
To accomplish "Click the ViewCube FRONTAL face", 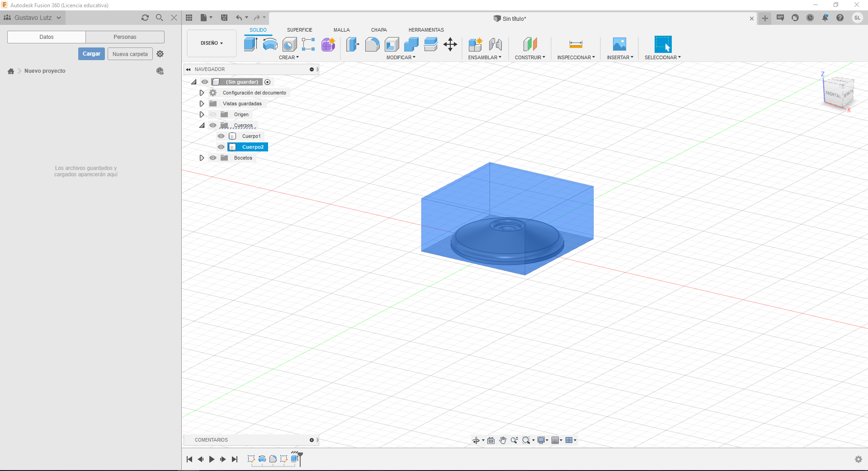I will coord(833,94).
